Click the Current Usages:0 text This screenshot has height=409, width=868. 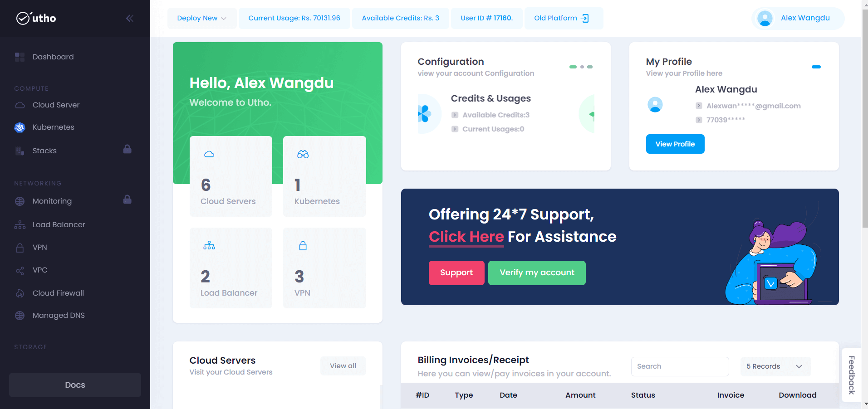coord(493,129)
